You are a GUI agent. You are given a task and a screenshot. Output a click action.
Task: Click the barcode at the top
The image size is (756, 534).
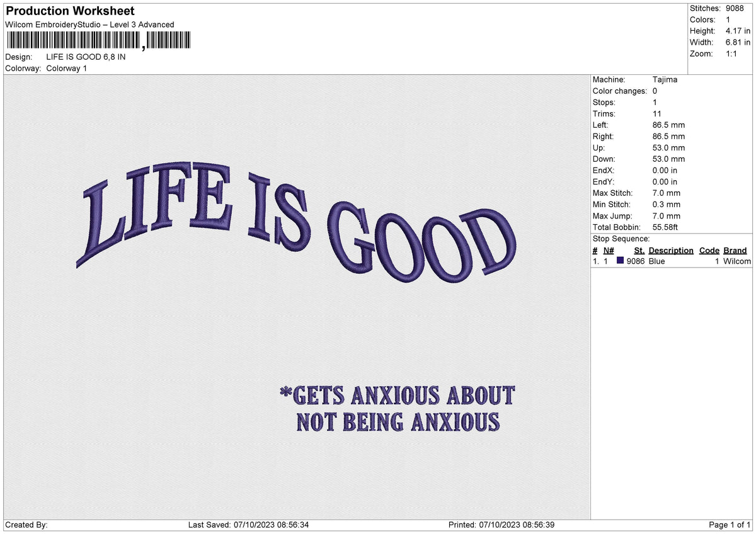(x=98, y=41)
